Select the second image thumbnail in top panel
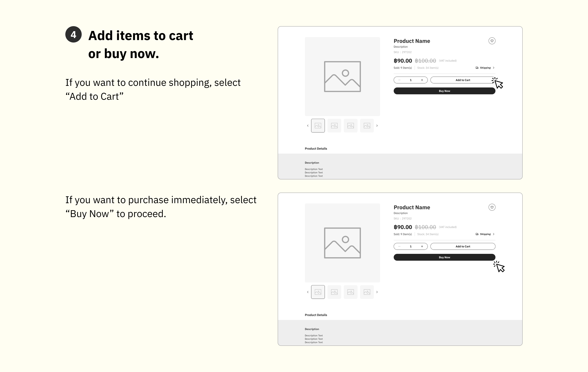 [x=334, y=126]
